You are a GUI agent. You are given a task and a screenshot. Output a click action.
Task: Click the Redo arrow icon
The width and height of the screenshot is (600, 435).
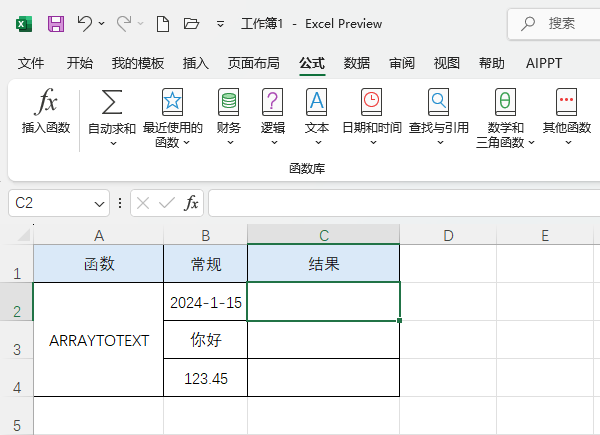coord(124,24)
